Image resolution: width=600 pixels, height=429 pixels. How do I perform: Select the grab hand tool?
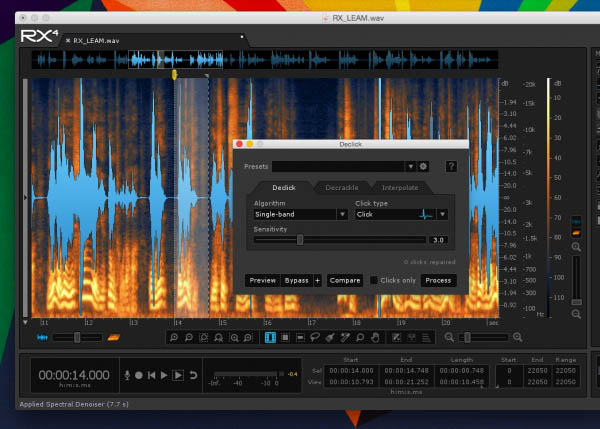[x=375, y=338]
